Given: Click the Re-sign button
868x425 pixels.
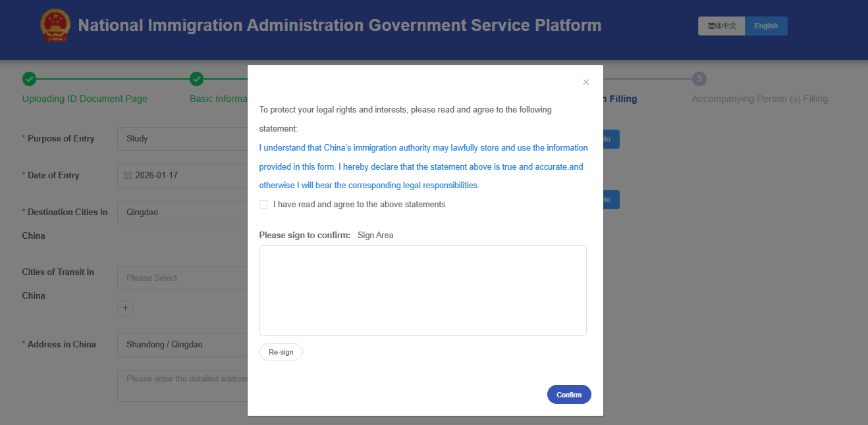Looking at the screenshot, I should click(x=281, y=352).
